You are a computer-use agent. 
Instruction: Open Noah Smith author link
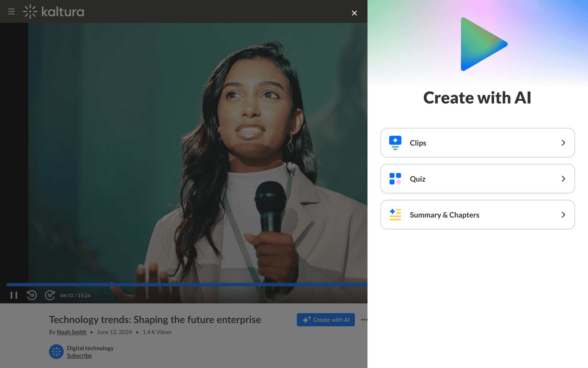[71, 332]
